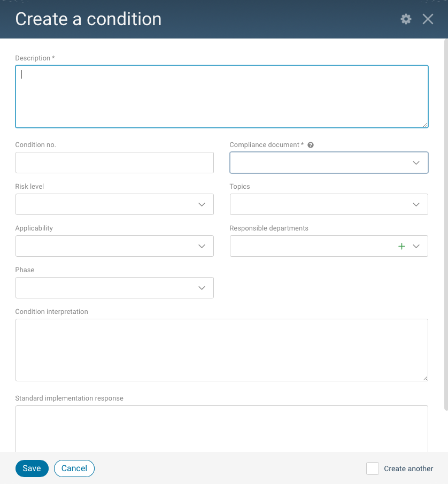Screen dimensions: 448x484
Task: Click inside the Description text area
Action: (222, 95)
